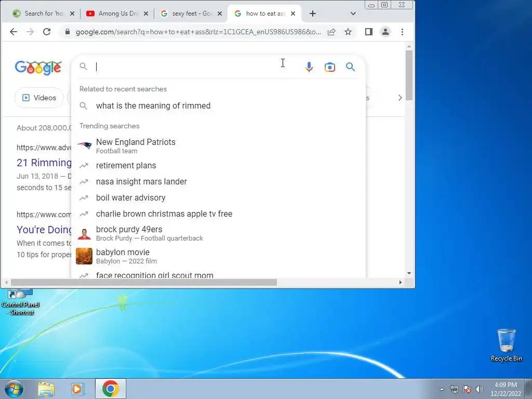Select 'nasa insight mars lander' suggestion

219,181
